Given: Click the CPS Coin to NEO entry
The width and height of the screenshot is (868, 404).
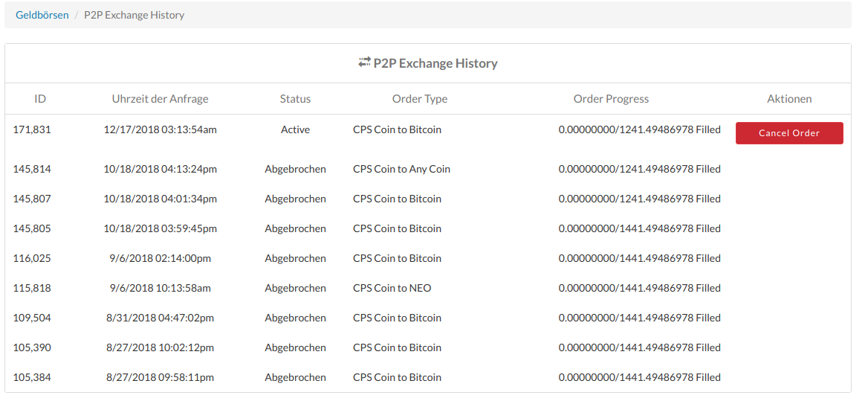Looking at the screenshot, I should (x=392, y=288).
